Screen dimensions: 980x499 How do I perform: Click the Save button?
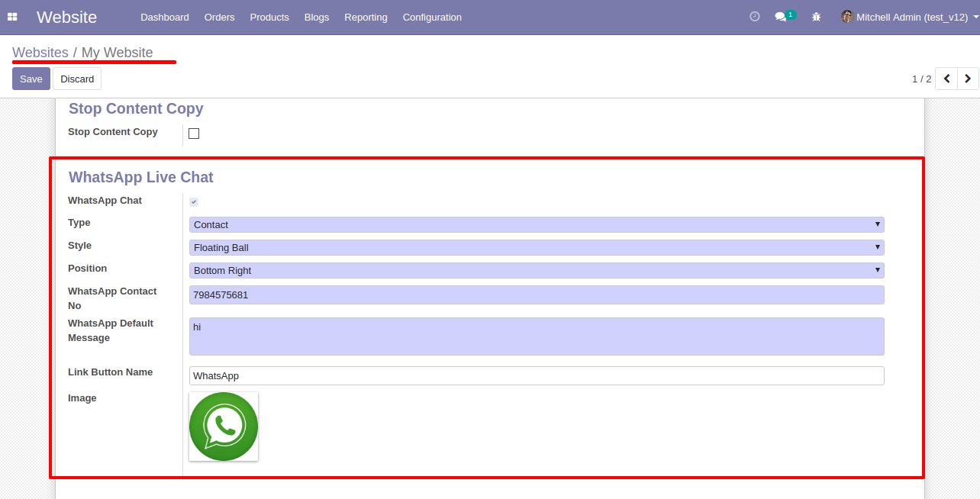tap(31, 79)
